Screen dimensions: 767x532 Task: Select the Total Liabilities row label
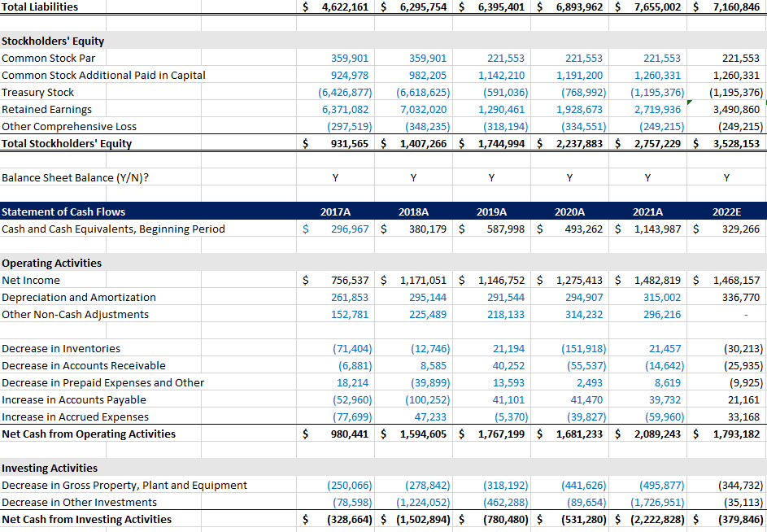40,7
